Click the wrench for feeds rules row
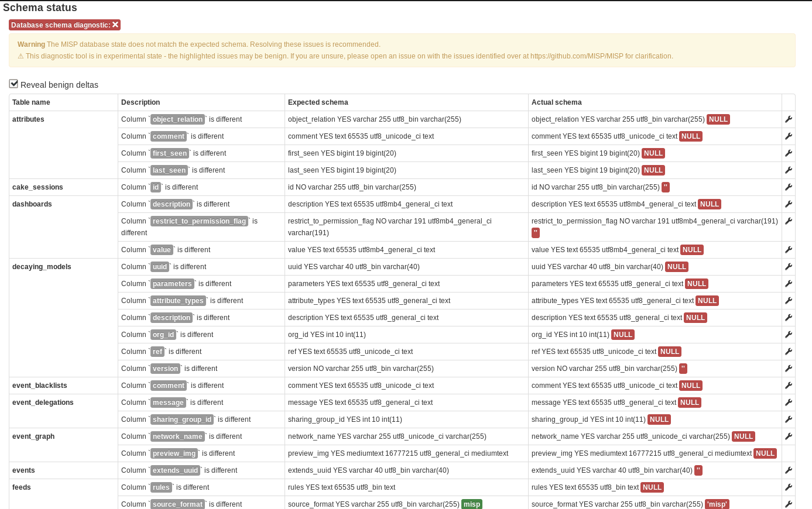This screenshot has width=812, height=509. 788,487
